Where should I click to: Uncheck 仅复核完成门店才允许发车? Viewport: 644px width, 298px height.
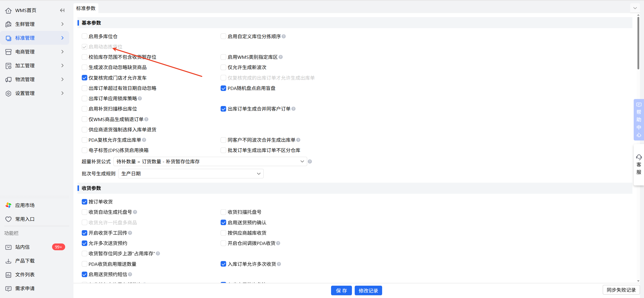(85, 78)
